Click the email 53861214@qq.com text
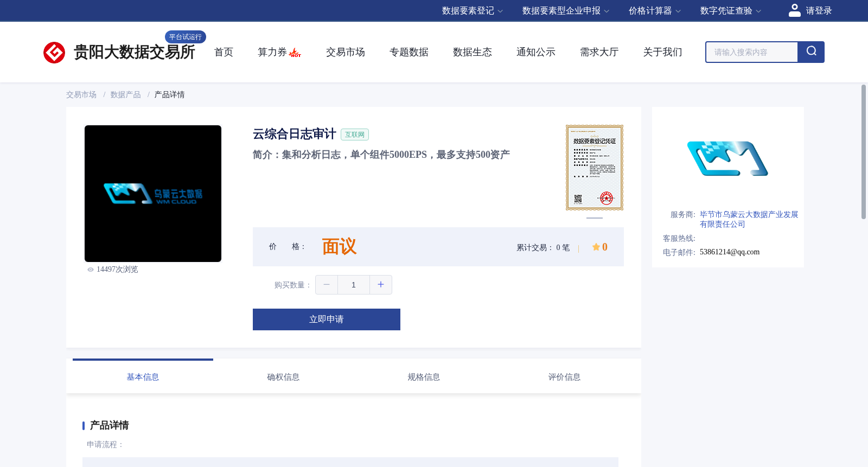Viewport: 868px width, 467px height. [x=730, y=252]
